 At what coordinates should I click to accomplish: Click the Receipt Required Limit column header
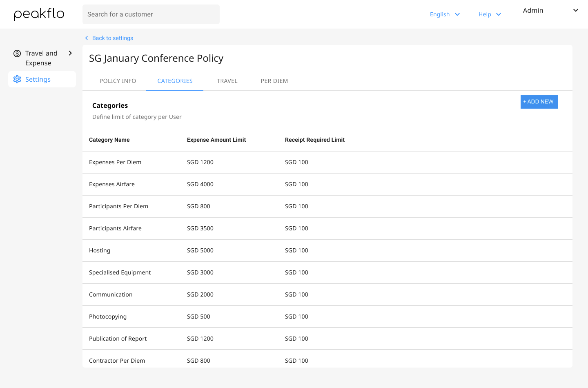(x=315, y=140)
